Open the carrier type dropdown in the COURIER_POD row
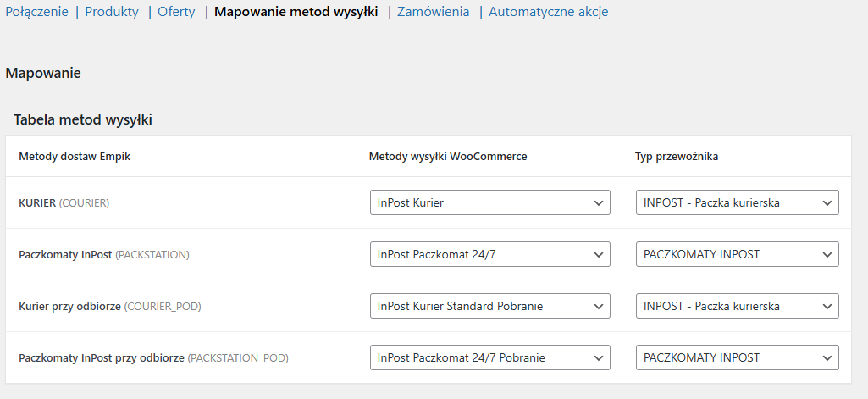Image resolution: width=868 pixels, height=399 pixels. click(737, 306)
